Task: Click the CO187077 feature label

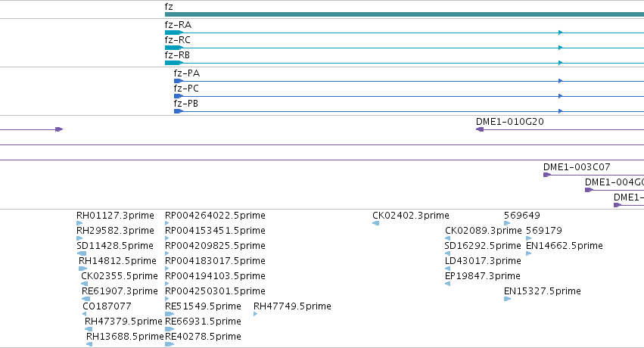Action: [x=107, y=306]
